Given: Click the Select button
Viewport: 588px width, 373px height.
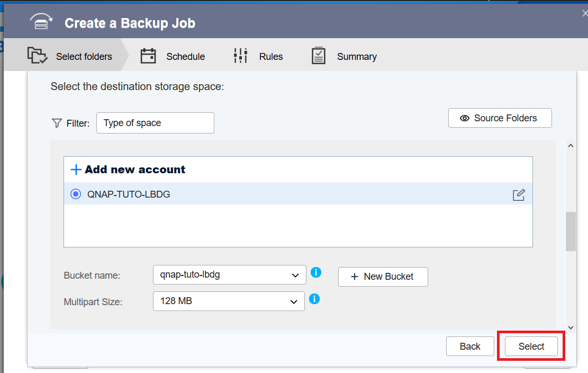Looking at the screenshot, I should coord(531,346).
